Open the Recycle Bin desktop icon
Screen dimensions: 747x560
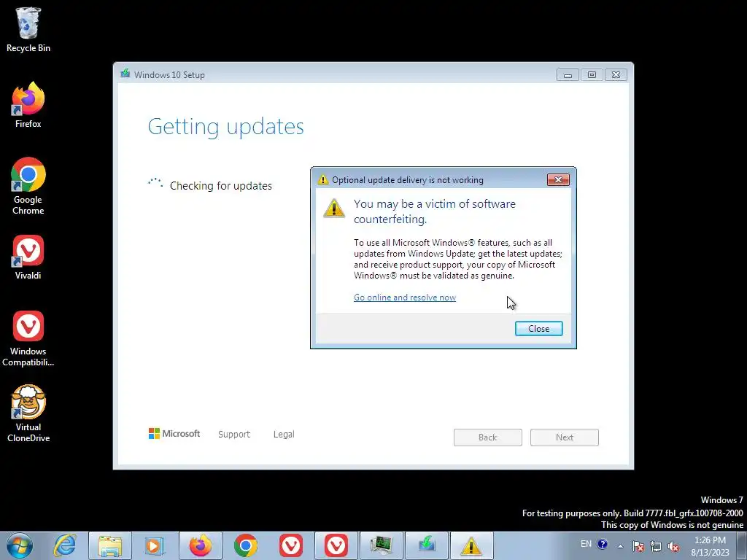(28, 29)
